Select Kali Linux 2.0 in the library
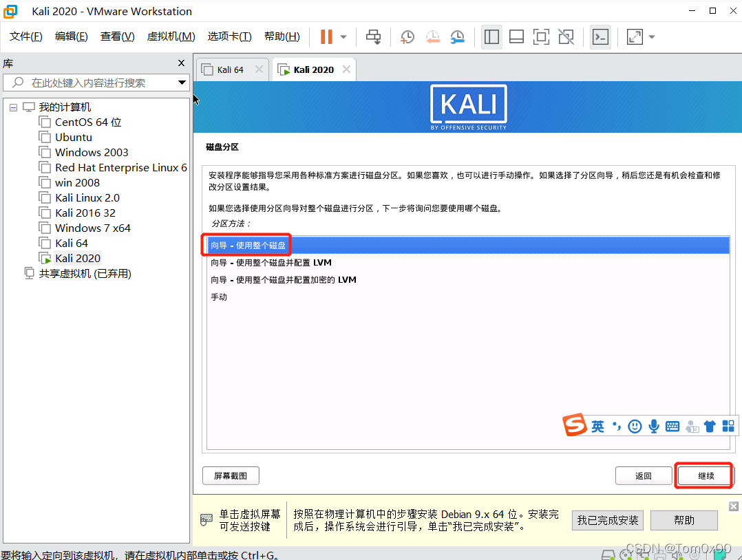The image size is (742, 560). point(87,198)
